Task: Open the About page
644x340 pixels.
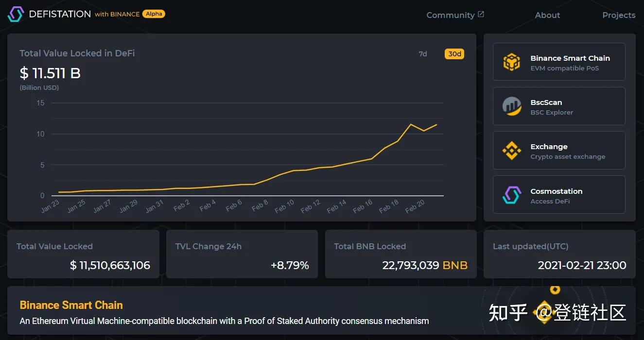Action: (547, 15)
